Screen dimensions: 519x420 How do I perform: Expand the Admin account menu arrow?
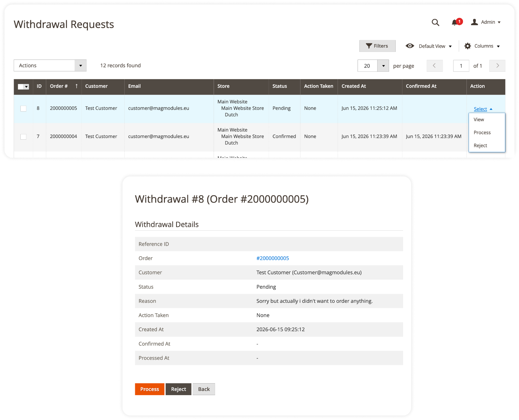click(499, 22)
